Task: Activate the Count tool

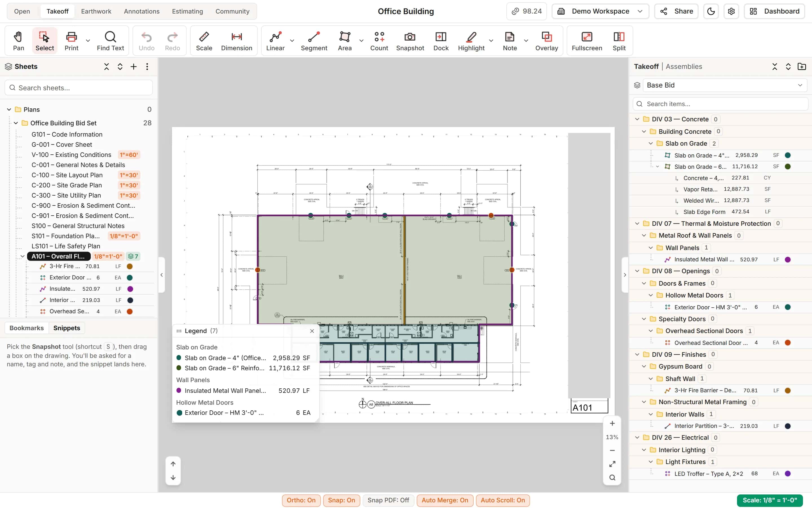Action: click(379, 41)
